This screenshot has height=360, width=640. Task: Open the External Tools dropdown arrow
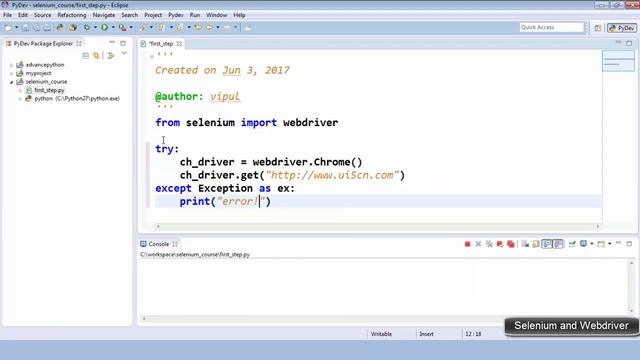[x=131, y=27]
